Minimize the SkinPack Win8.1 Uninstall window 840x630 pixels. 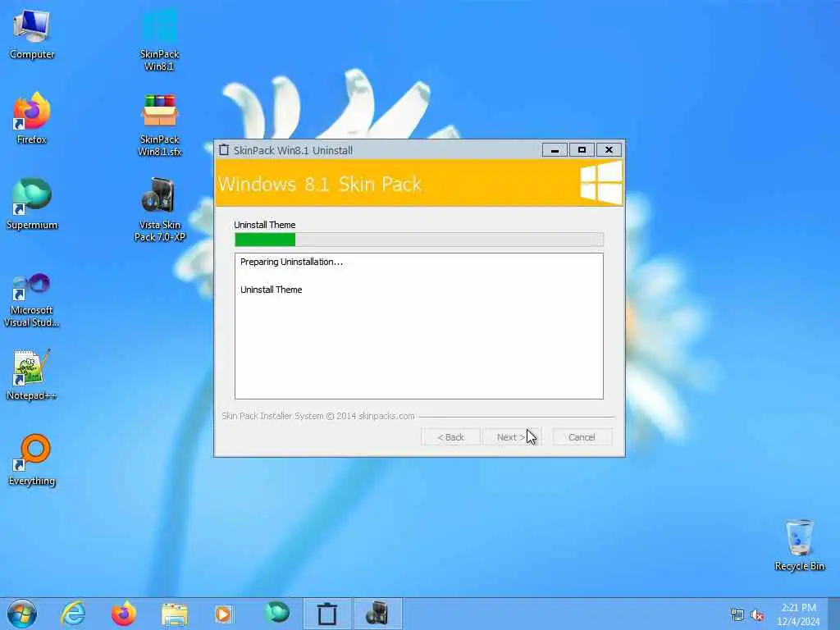tap(555, 150)
